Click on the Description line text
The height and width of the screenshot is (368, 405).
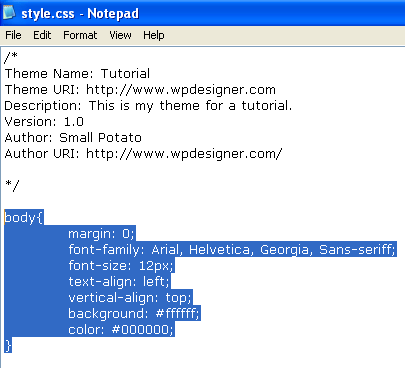coord(148,106)
